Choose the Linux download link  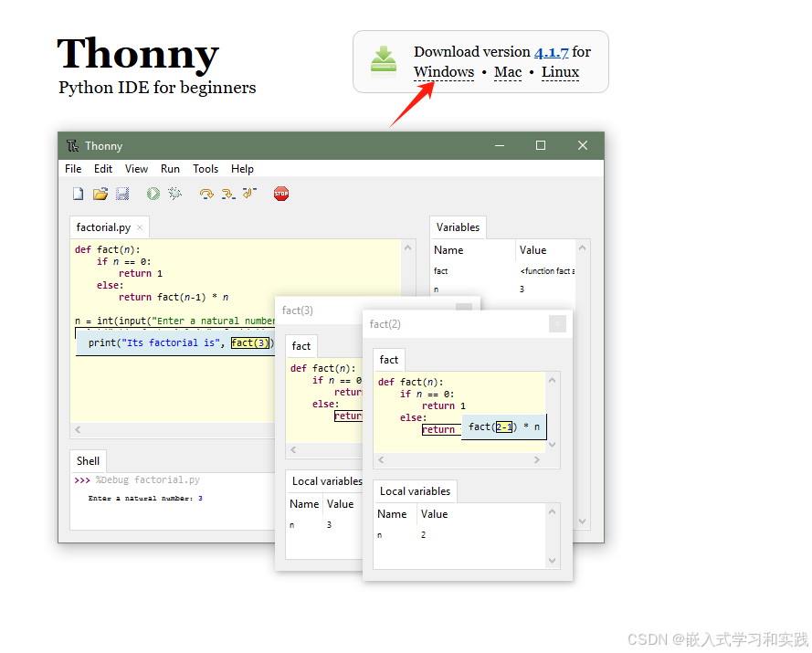(560, 71)
